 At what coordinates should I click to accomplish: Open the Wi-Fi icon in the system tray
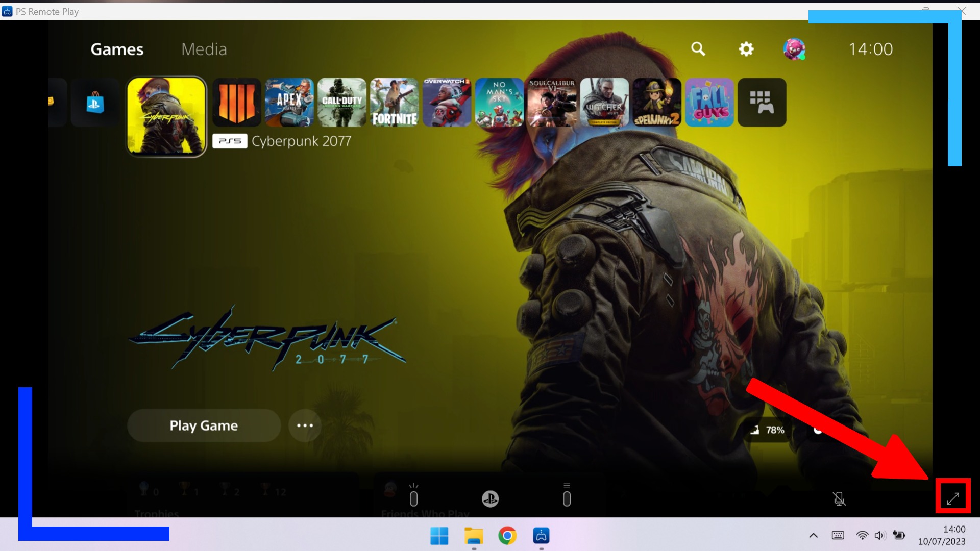coord(862,535)
